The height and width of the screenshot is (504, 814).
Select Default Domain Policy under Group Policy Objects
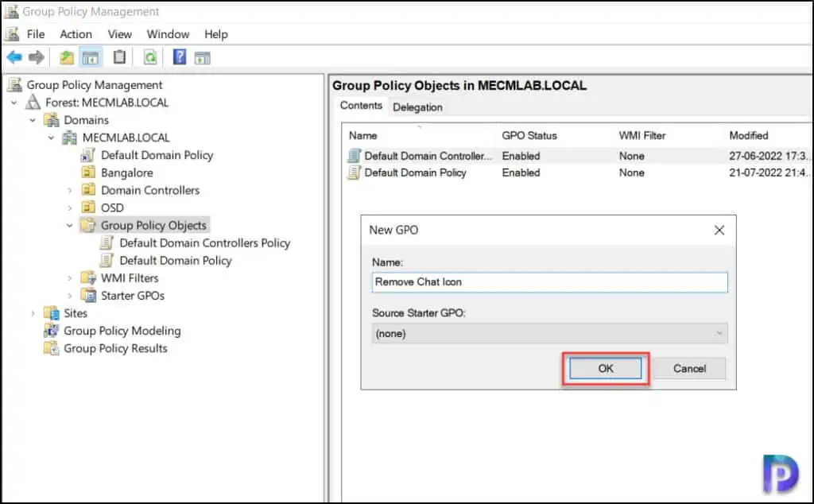click(176, 261)
